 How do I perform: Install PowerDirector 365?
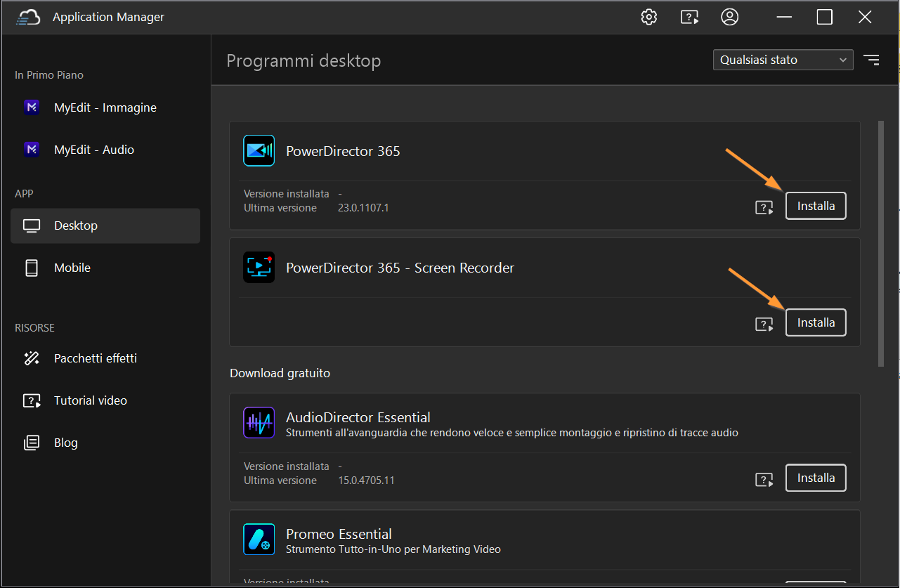816,206
